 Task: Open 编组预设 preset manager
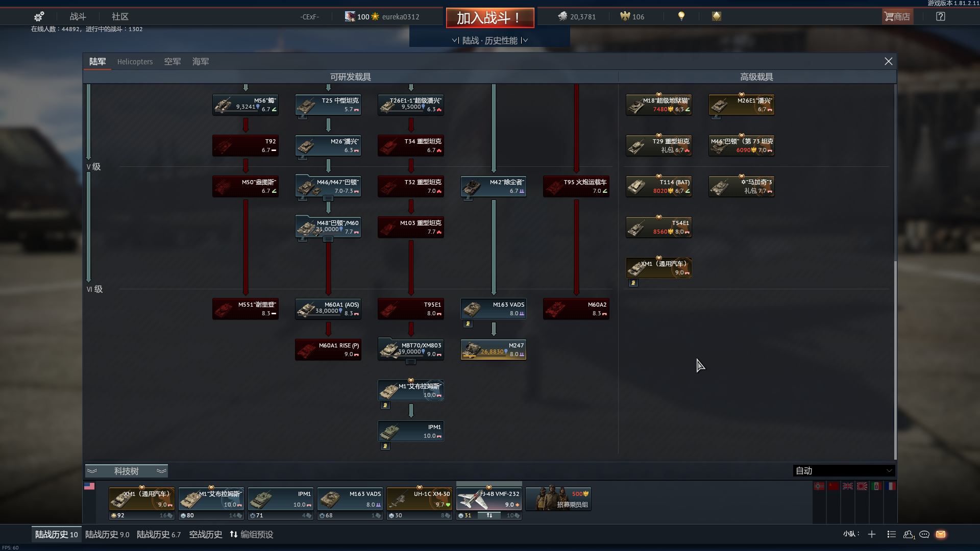pos(252,534)
